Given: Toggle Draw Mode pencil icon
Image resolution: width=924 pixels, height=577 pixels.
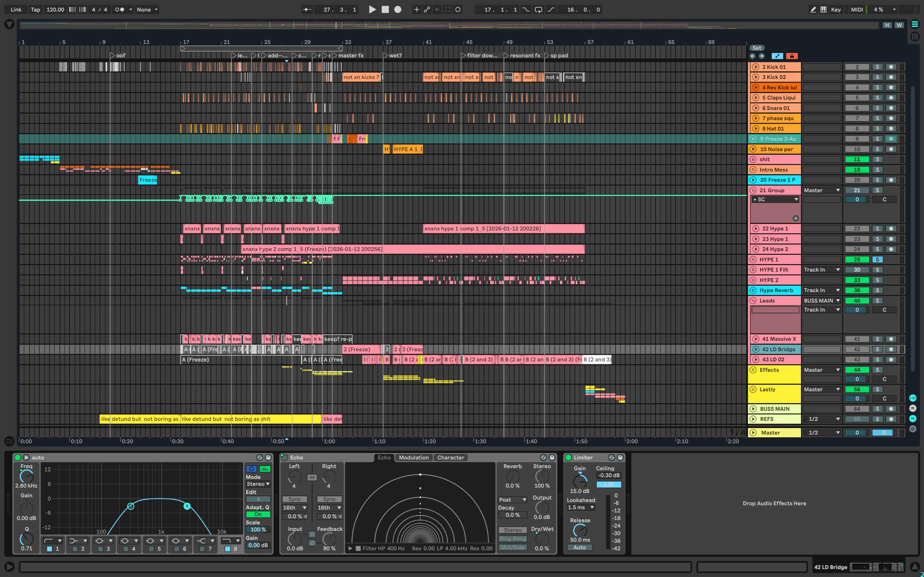Looking at the screenshot, I should [813, 9].
